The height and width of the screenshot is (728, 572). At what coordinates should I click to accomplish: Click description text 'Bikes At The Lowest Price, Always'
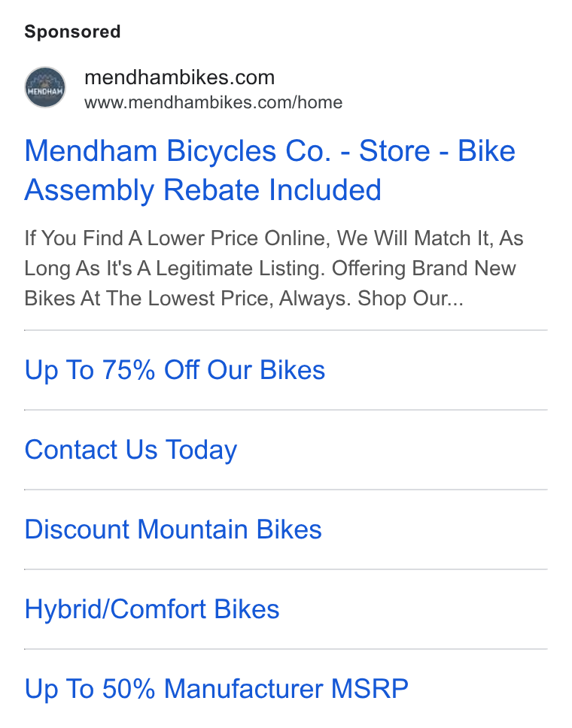(x=187, y=299)
